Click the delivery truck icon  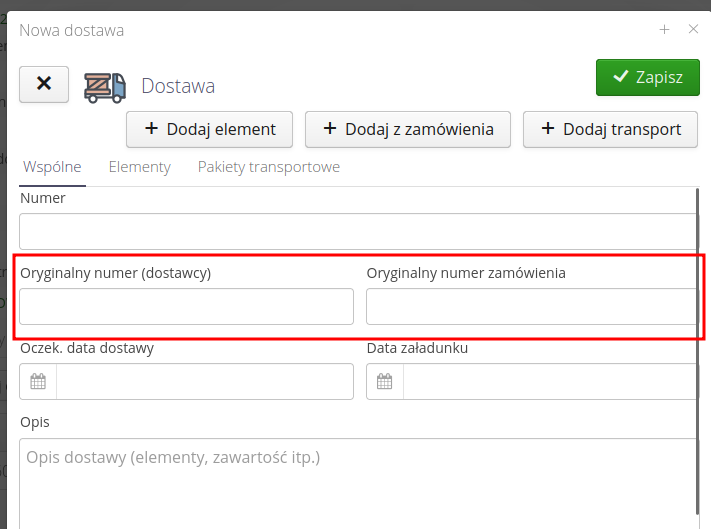coord(104,87)
